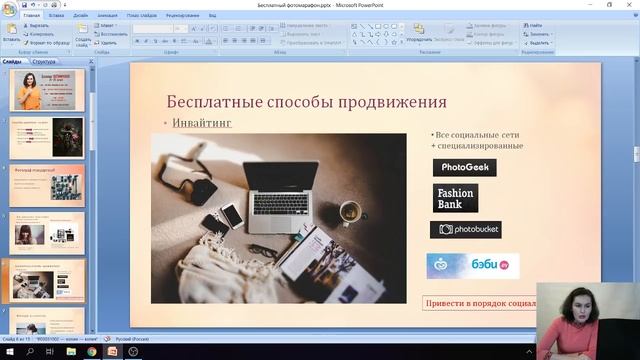Image resolution: width=640 pixels, height=360 pixels.
Task: Open the round Office button menu
Action: pyautogui.click(x=9, y=9)
